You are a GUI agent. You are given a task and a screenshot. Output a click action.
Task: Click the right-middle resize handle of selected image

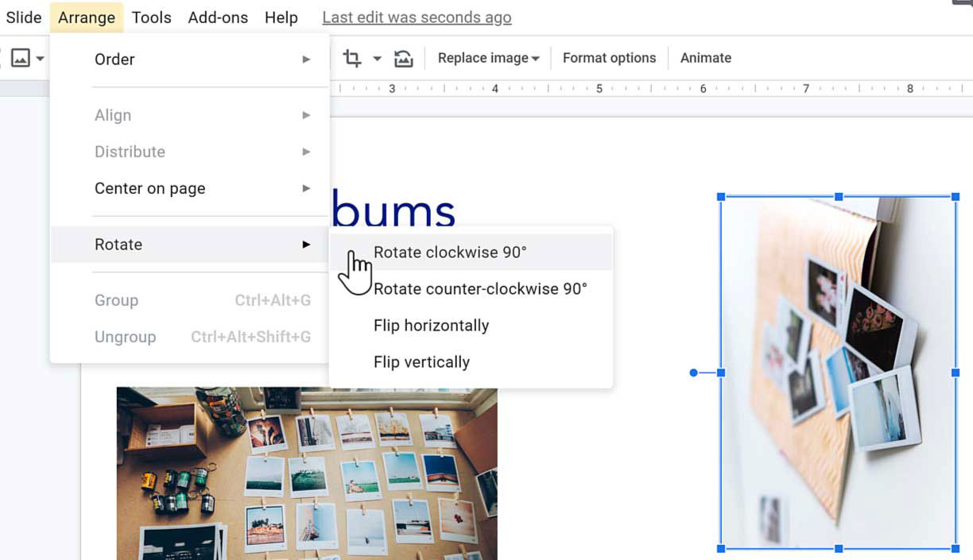coord(956,373)
